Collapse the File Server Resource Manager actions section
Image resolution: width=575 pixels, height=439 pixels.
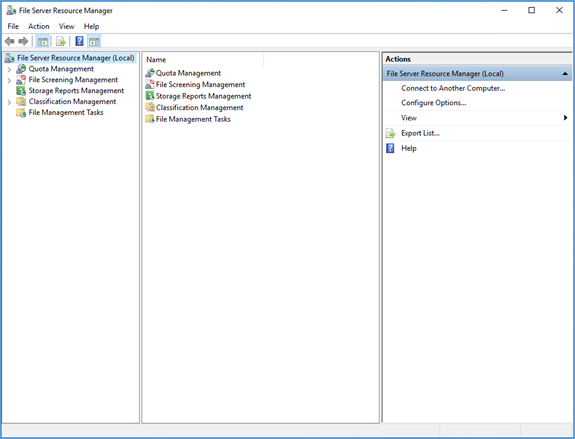pos(565,74)
